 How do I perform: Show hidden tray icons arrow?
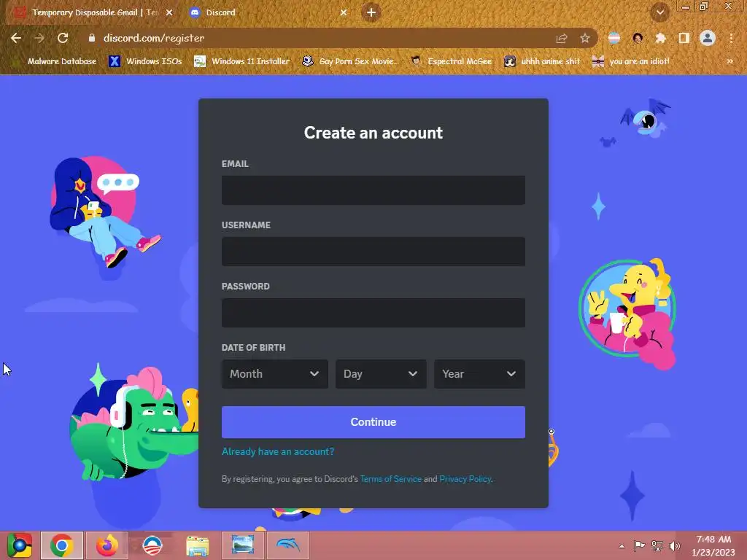(622, 546)
